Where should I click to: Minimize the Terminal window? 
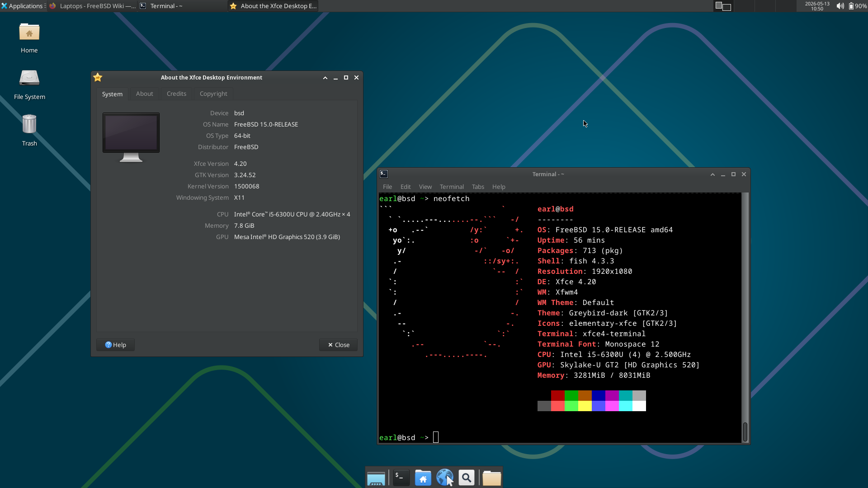point(723,174)
